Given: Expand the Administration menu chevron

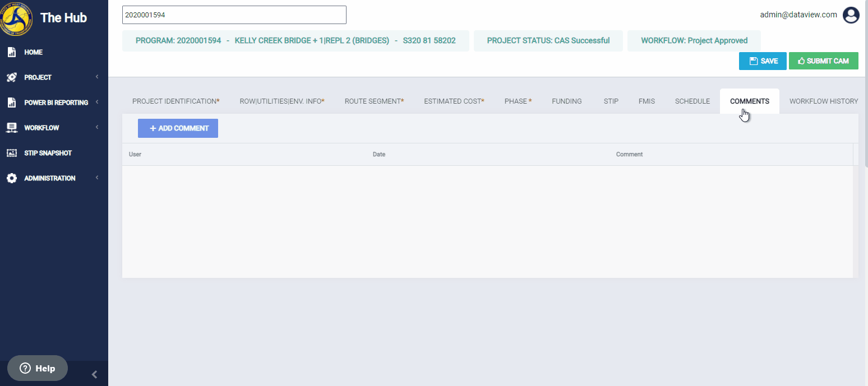Looking at the screenshot, I should click(x=97, y=178).
